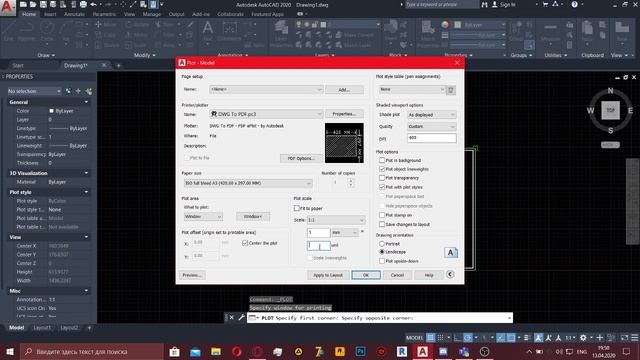Open the Paper size dropdown
The image size is (640, 360).
[x=248, y=183]
